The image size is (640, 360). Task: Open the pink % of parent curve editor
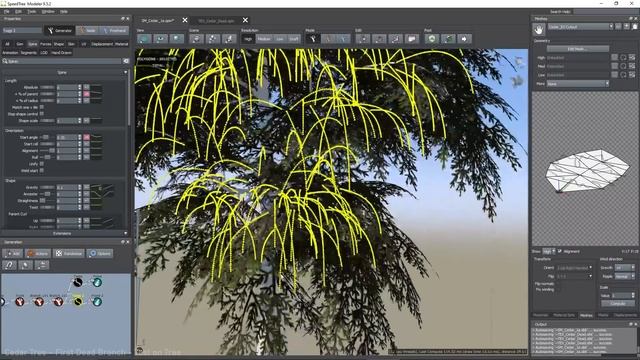coord(87,94)
